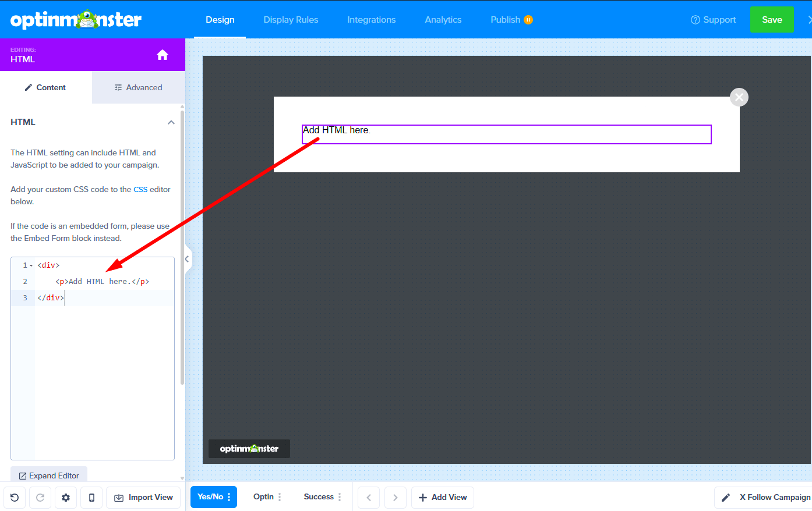This screenshot has height=511, width=812.
Task: Click the previous view arrow button
Action: (369, 498)
